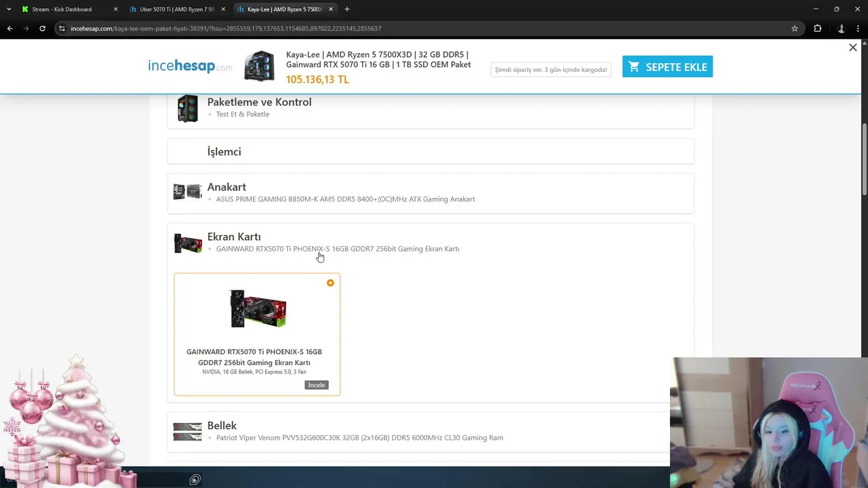Go back with browser back arrow
Viewport: 868px width, 488px height.
[x=9, y=28]
